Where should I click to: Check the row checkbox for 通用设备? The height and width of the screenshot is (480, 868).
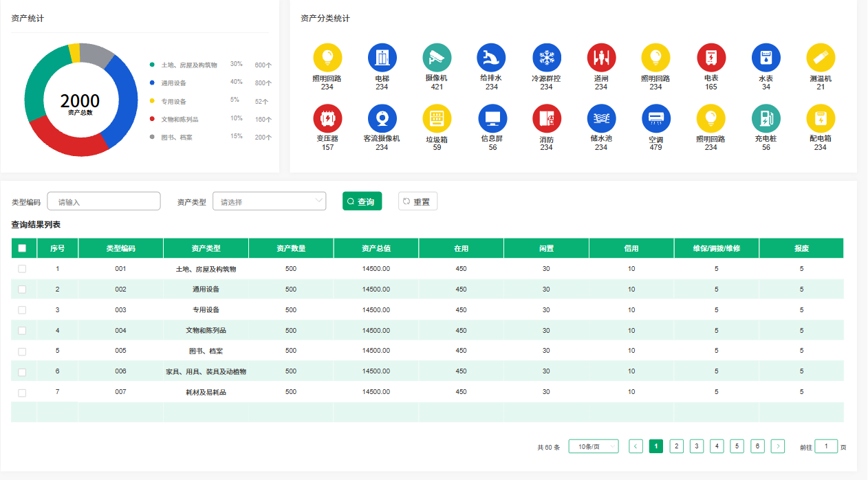(22, 290)
